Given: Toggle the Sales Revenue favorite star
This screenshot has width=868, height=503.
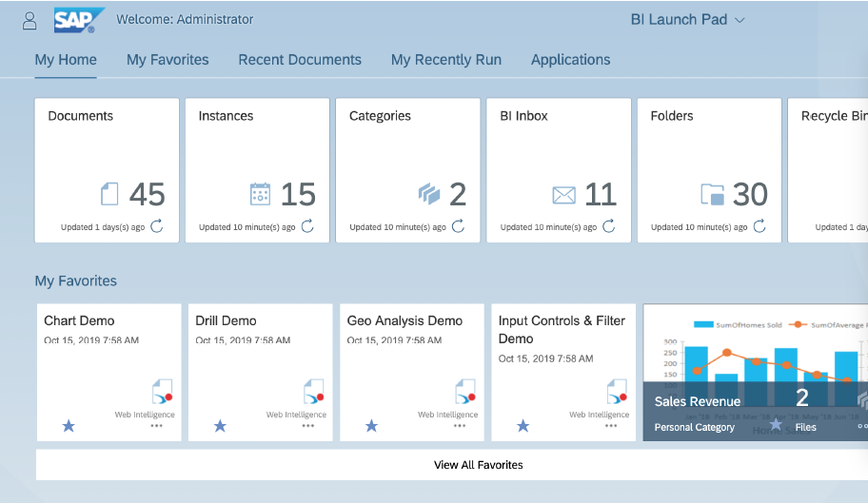Looking at the screenshot, I should pyautogui.click(x=776, y=424).
